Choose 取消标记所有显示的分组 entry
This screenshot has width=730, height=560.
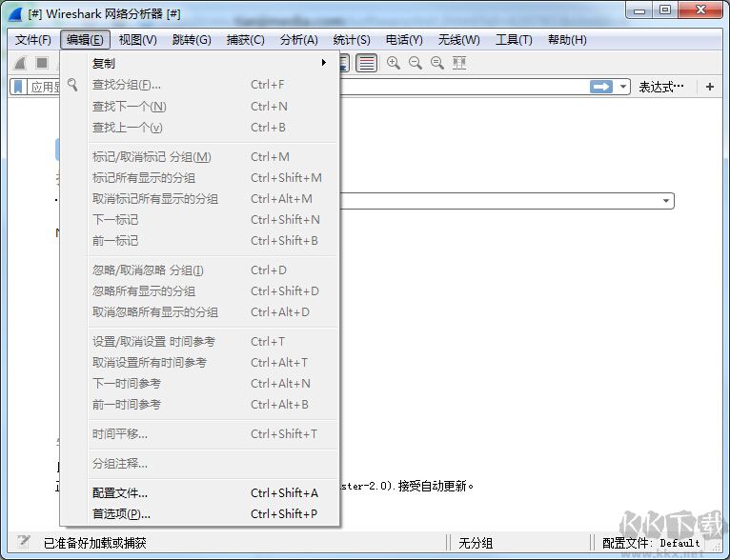click(x=213, y=199)
